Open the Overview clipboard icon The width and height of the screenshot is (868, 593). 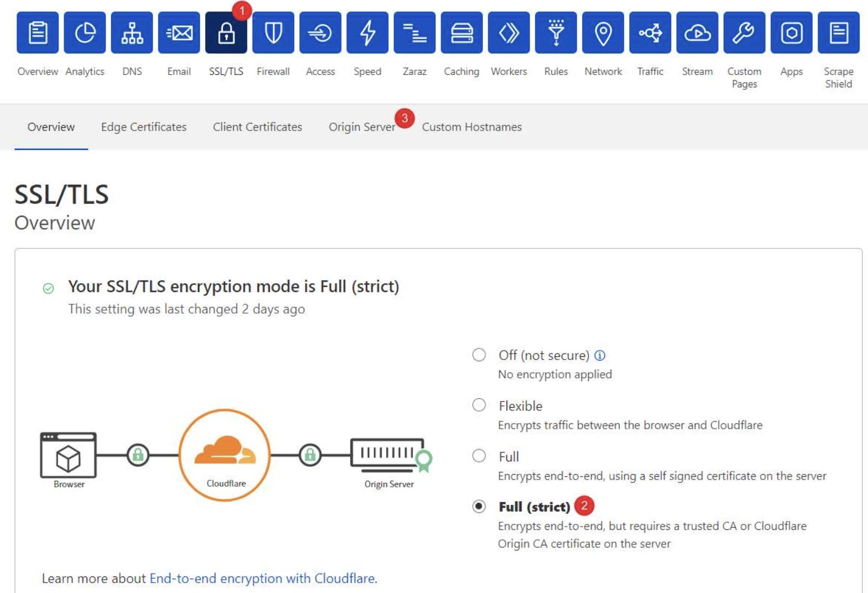pyautogui.click(x=38, y=33)
